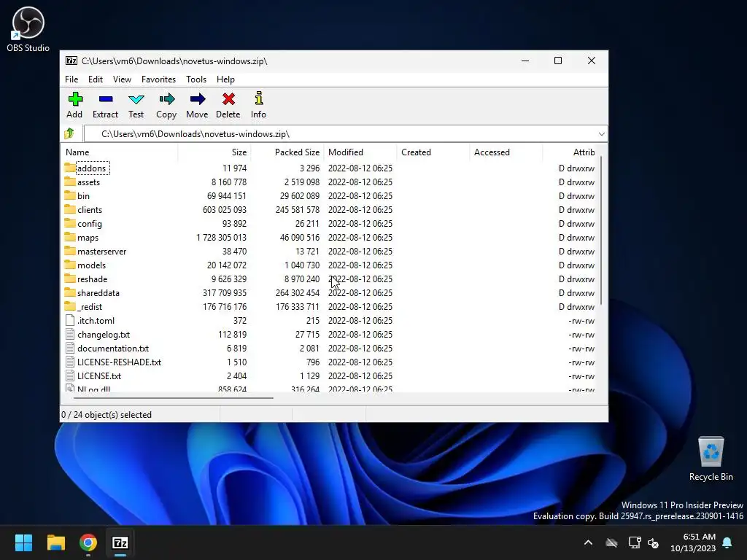Sort by the Accessed column header
The width and height of the screenshot is (747, 560).
tap(506, 152)
